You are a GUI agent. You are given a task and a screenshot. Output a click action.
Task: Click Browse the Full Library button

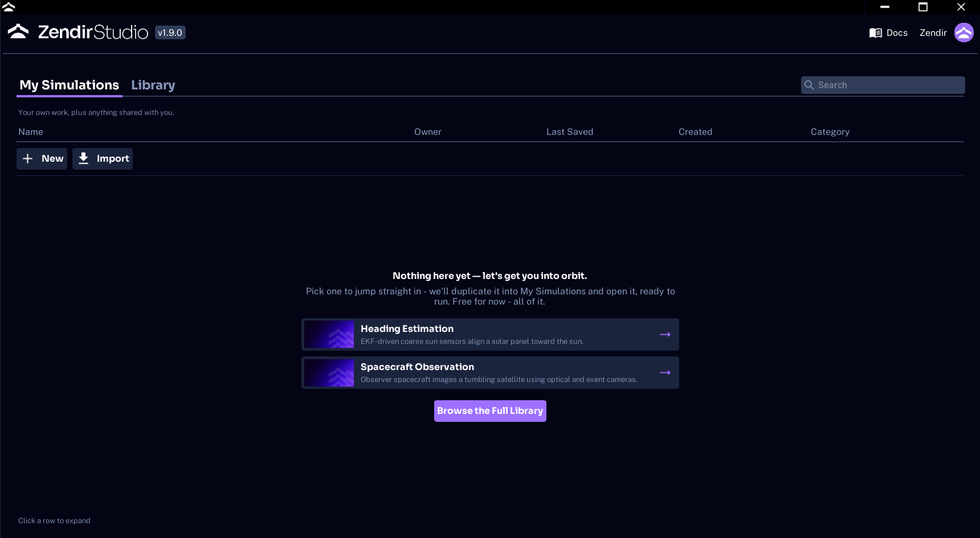click(x=490, y=411)
